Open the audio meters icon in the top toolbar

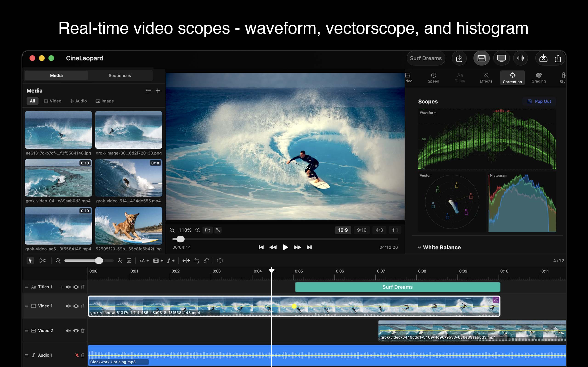point(520,58)
